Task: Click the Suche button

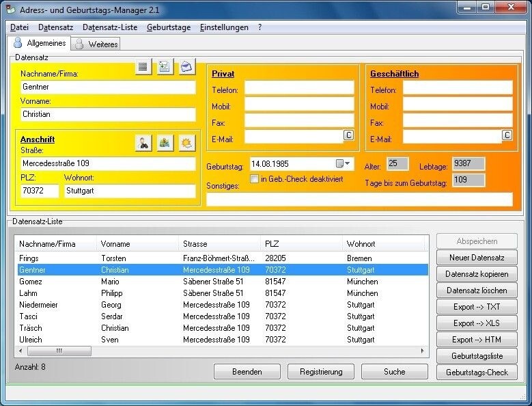Action: pyautogui.click(x=395, y=372)
